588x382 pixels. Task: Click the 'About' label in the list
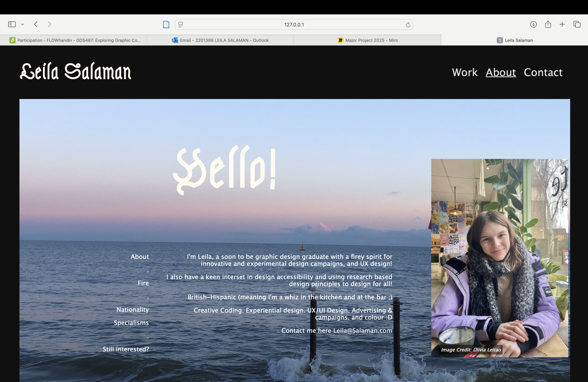(140, 257)
